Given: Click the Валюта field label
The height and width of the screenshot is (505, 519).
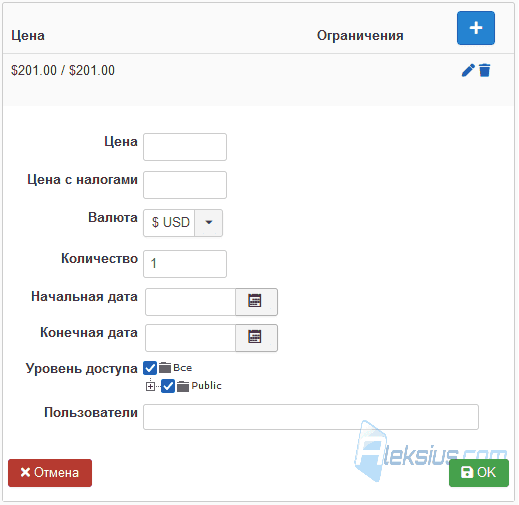Looking at the screenshot, I should (x=113, y=217).
